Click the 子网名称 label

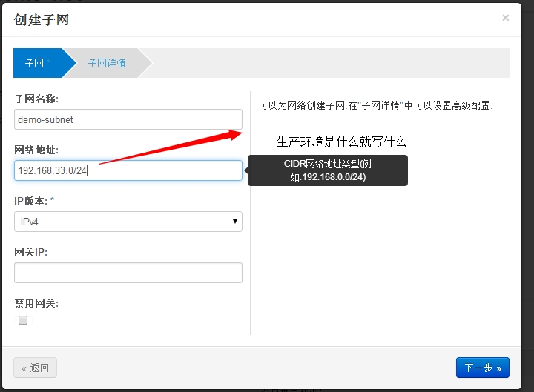pyautogui.click(x=36, y=99)
